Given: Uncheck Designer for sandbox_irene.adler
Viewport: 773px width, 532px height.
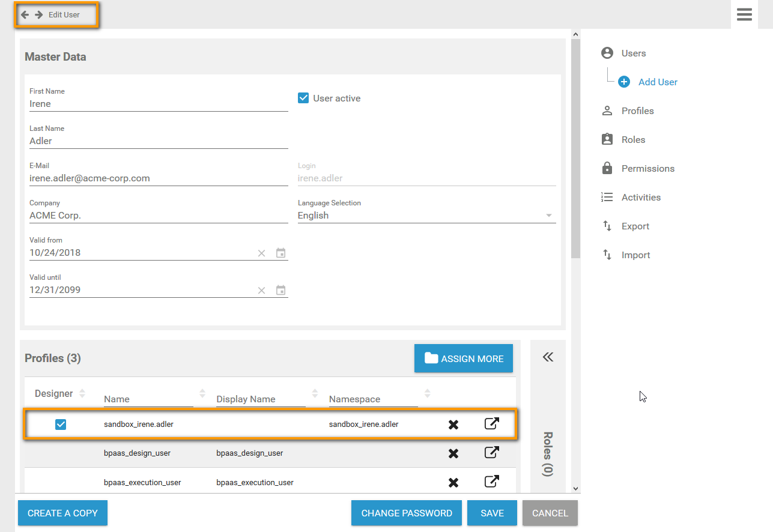Looking at the screenshot, I should [61, 425].
